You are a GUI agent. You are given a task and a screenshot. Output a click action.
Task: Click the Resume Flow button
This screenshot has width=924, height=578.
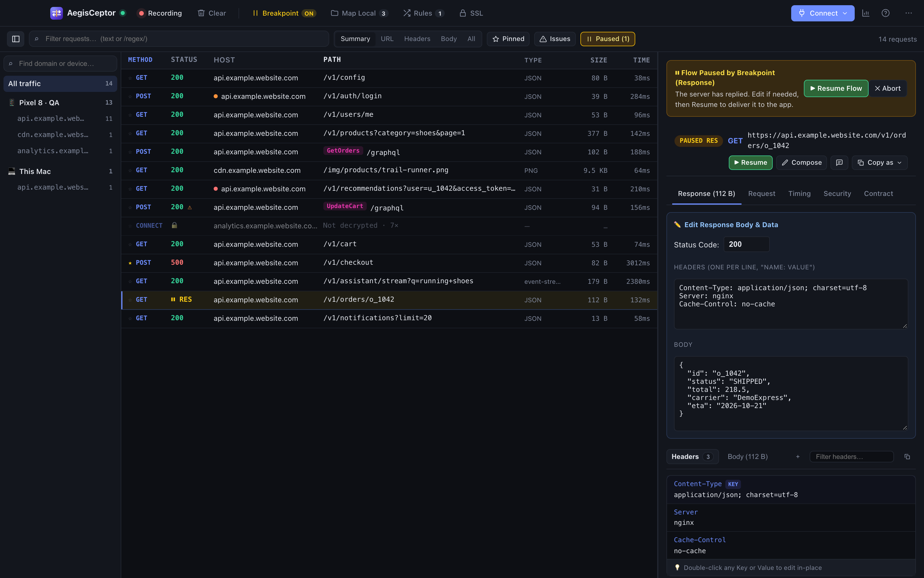(x=836, y=88)
